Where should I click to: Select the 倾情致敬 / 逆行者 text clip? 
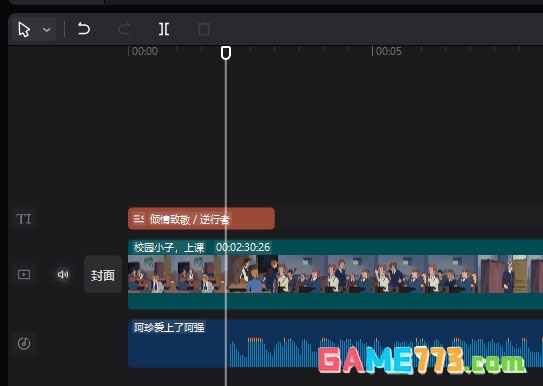point(201,219)
